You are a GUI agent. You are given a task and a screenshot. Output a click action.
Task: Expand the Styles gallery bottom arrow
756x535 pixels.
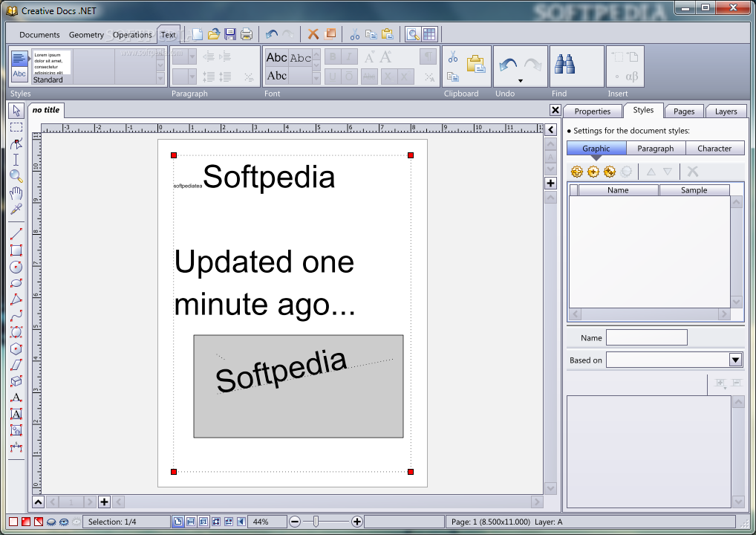pyautogui.click(x=160, y=78)
